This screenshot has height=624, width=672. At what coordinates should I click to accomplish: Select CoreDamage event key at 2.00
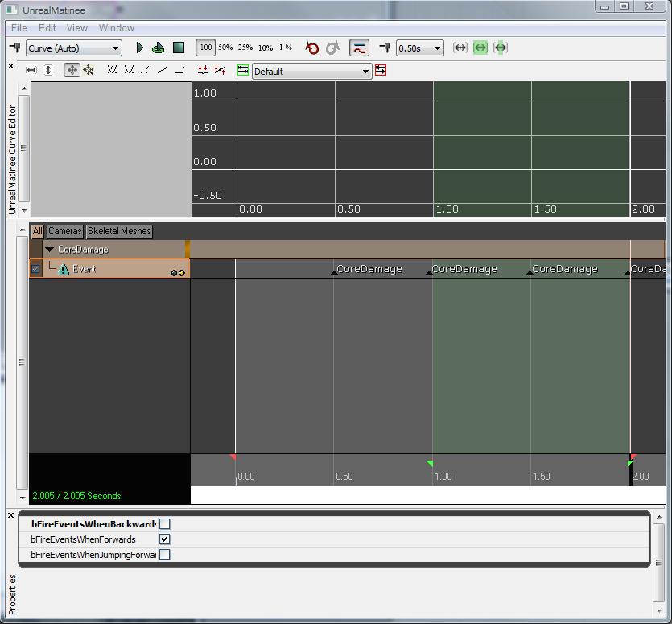(x=627, y=273)
